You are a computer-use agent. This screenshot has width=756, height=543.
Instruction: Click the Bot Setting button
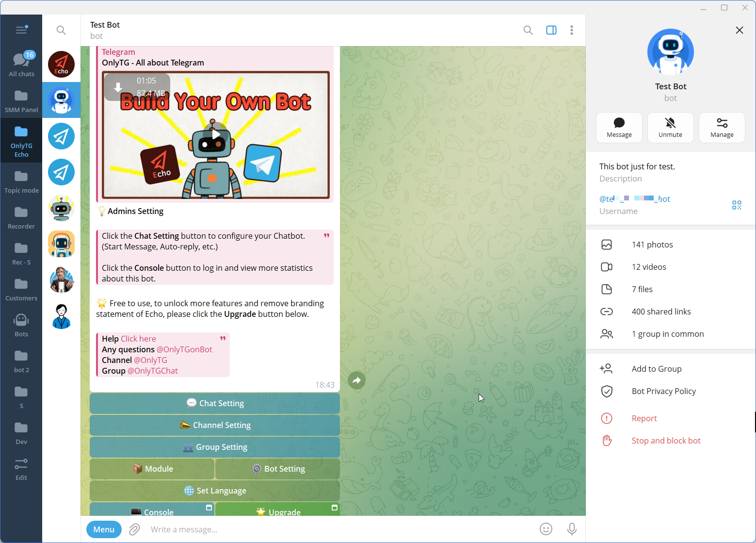coord(277,469)
